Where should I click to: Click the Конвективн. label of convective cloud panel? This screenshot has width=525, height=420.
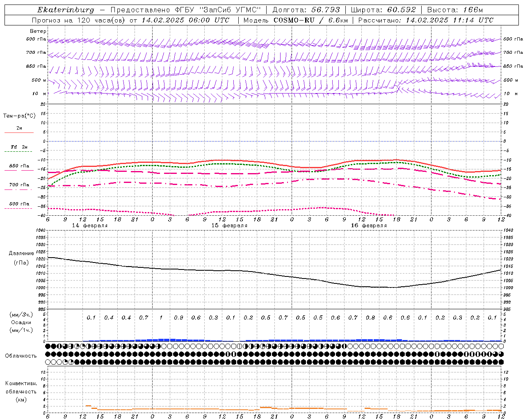click(21, 383)
